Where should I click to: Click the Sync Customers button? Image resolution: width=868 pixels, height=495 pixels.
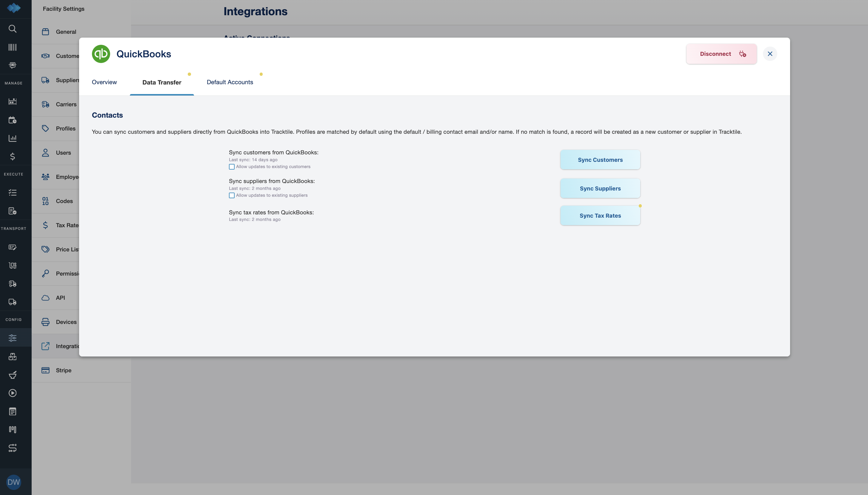click(x=600, y=160)
